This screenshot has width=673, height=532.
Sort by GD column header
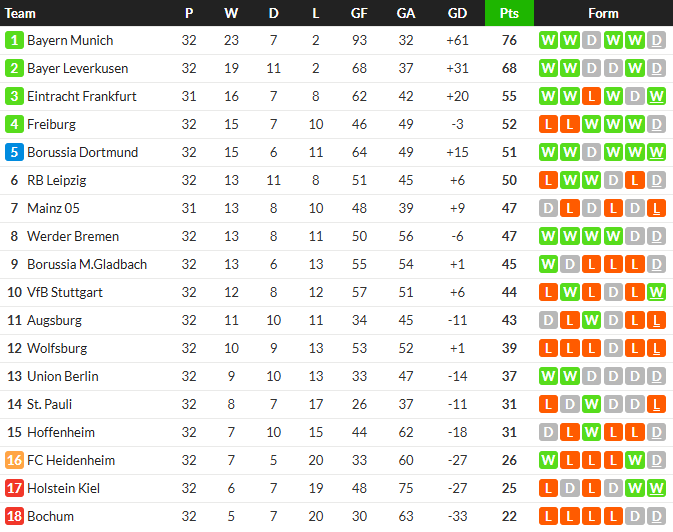pos(457,13)
